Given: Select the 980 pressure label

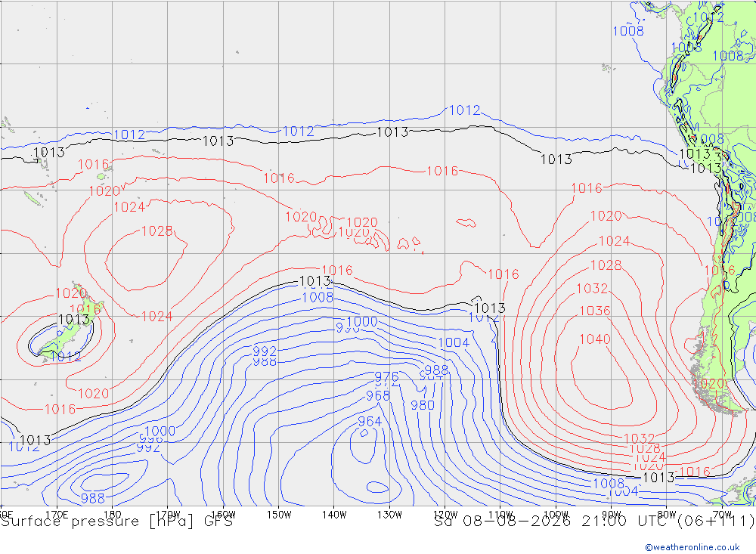Looking at the screenshot, I should [423, 406].
